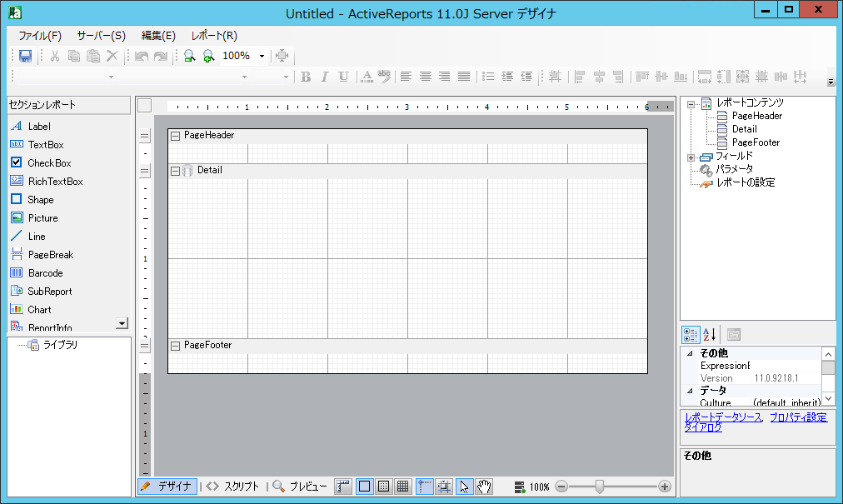This screenshot has height=504, width=843.
Task: Activate the pan hand tool
Action: tap(484, 487)
